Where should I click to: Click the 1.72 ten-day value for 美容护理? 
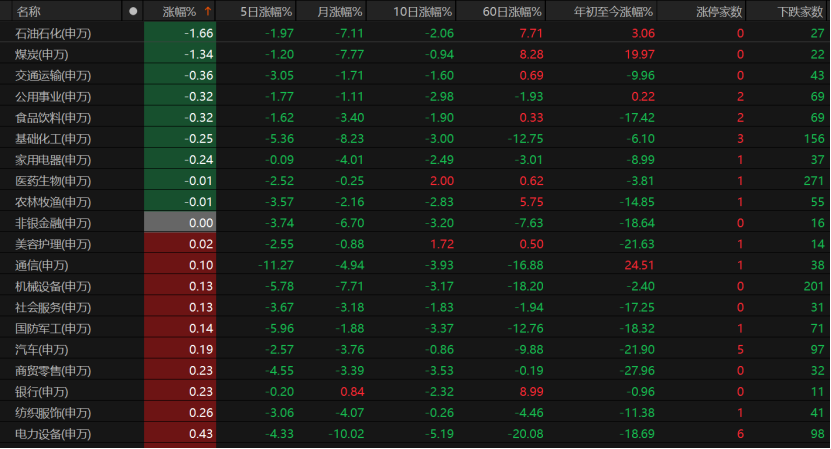click(x=441, y=244)
